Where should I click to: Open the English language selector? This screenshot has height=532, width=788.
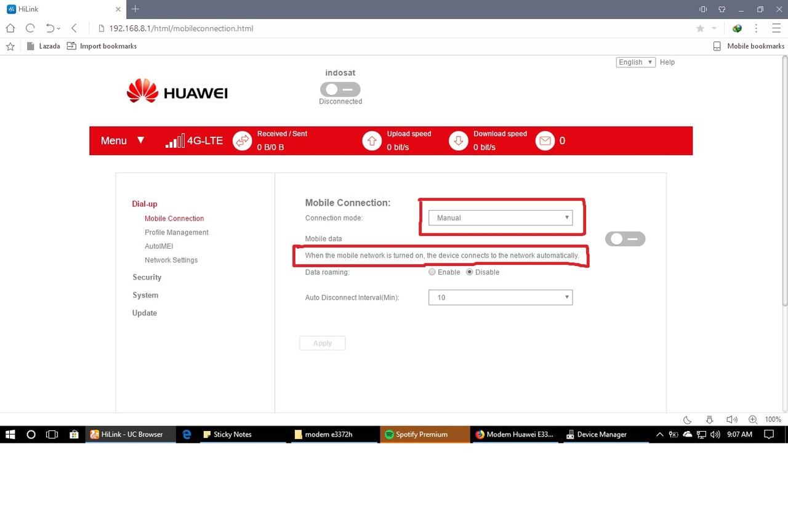pyautogui.click(x=636, y=62)
